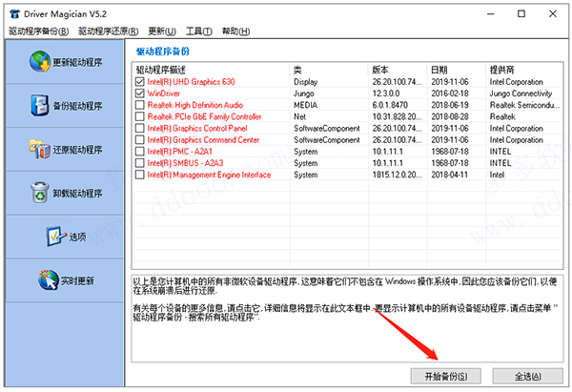Click the 开始备份(S) start backup button
Viewport: 572px width, 392px height.
point(446,376)
